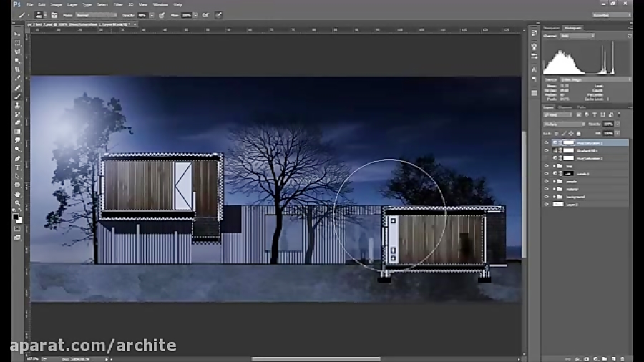Image resolution: width=644 pixels, height=362 pixels.
Task: Open the Image menu
Action: [56, 4]
